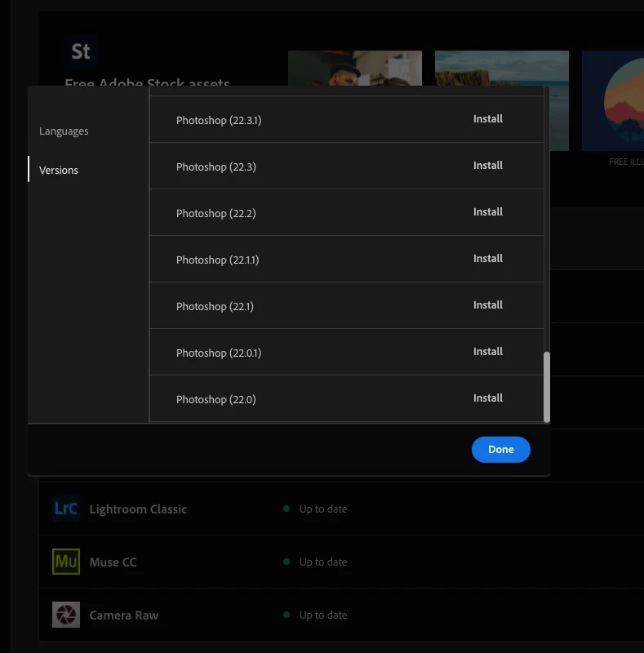Click the Photoshop (22.2) version label

215,213
